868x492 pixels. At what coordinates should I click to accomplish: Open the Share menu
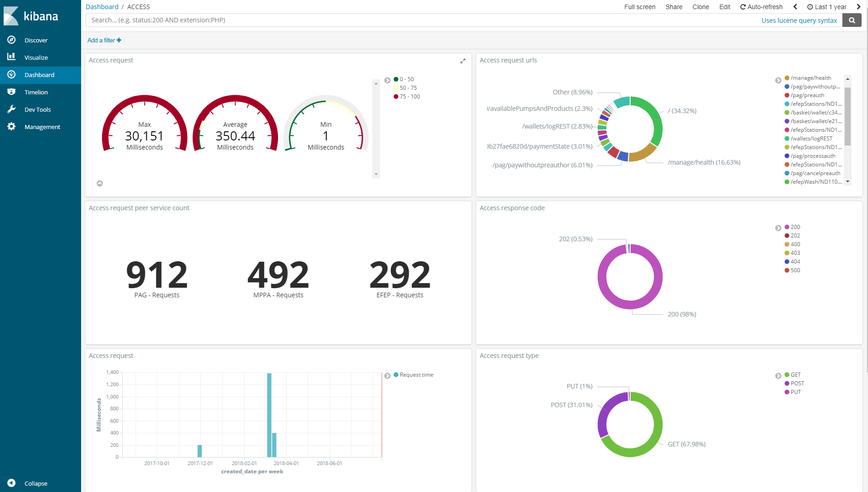[674, 7]
